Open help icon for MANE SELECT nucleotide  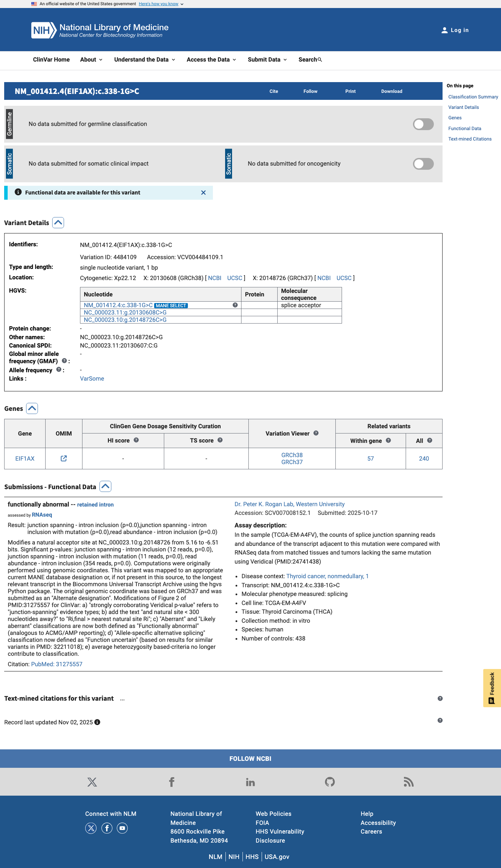click(x=235, y=305)
